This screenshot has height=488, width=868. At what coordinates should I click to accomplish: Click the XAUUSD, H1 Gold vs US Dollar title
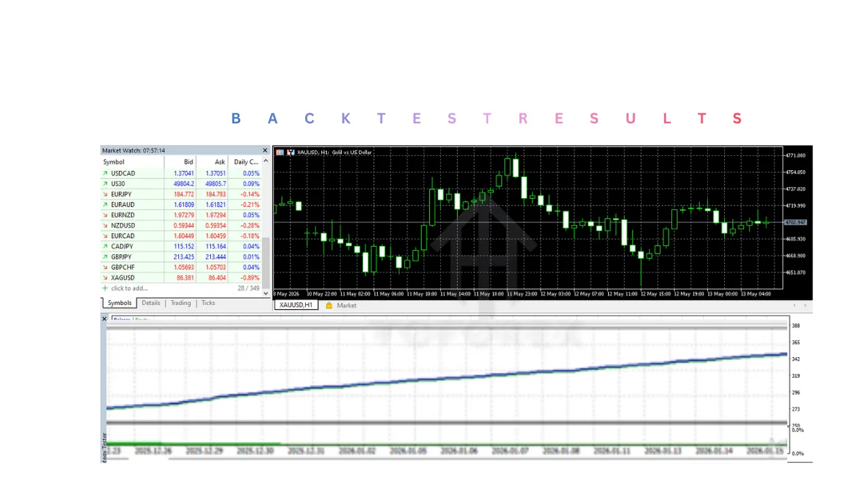click(334, 152)
